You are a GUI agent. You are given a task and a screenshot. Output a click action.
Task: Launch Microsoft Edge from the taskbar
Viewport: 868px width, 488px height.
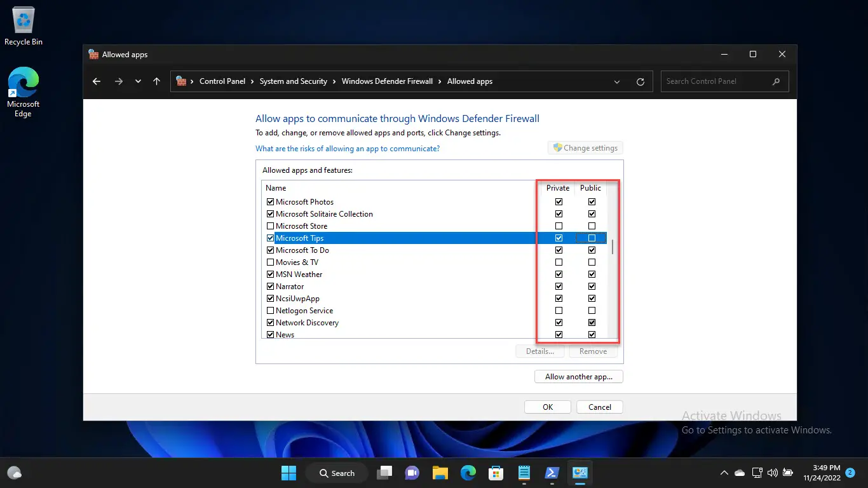pos(468,473)
